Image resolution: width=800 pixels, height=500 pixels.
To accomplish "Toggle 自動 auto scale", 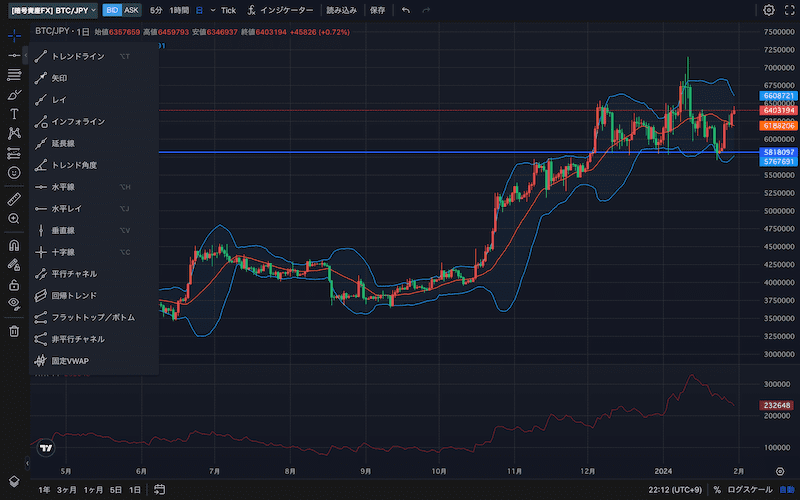I will pos(787,490).
